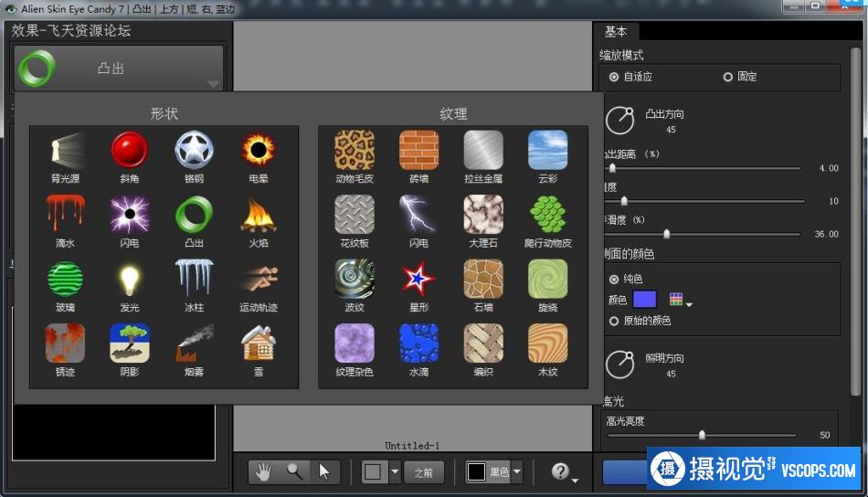Select the 纹理杂色 texture noise icon
The height and width of the screenshot is (497, 868).
point(355,344)
